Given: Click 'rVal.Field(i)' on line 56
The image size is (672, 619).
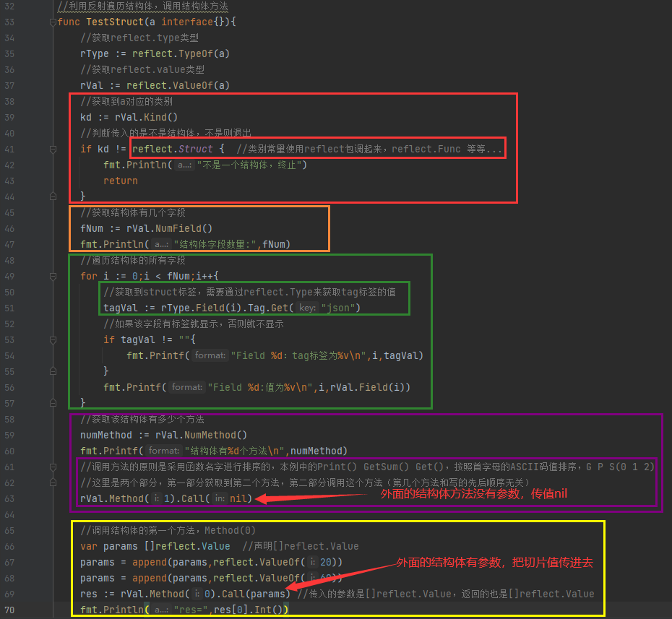Looking at the screenshot, I should [x=367, y=387].
